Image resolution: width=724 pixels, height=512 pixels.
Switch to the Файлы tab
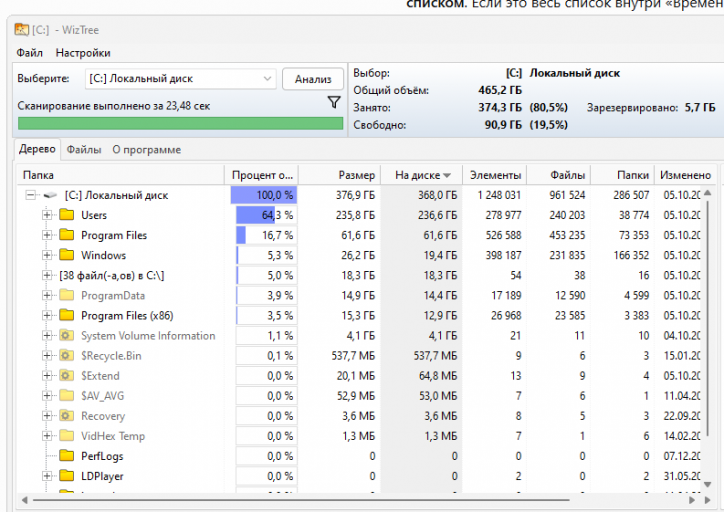tap(84, 150)
